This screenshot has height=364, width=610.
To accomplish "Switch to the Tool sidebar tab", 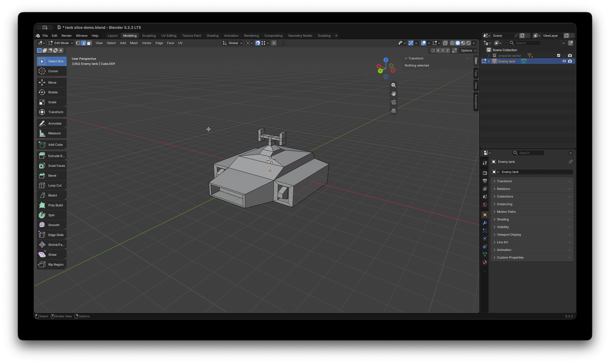I will pos(476,73).
